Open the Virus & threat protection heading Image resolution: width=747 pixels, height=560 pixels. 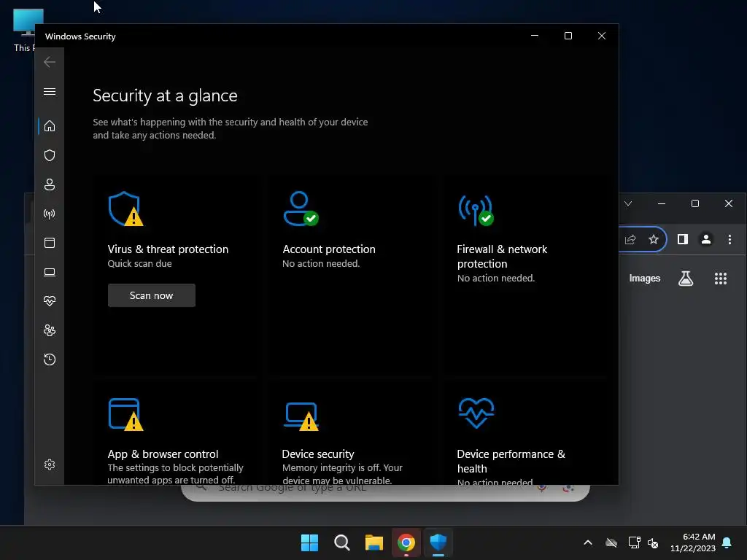pos(168,249)
